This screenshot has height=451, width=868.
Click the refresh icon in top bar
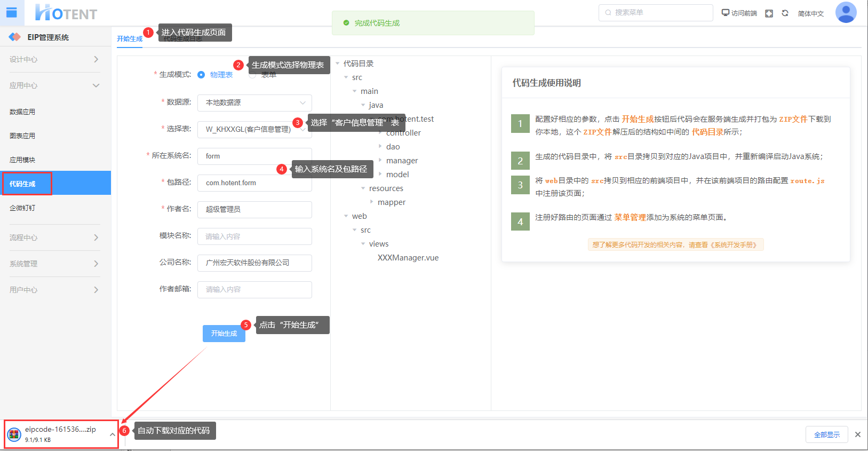coord(785,13)
